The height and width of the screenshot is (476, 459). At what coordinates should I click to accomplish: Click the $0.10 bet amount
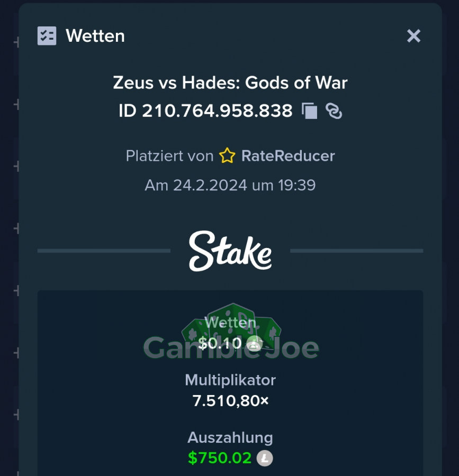(x=220, y=344)
